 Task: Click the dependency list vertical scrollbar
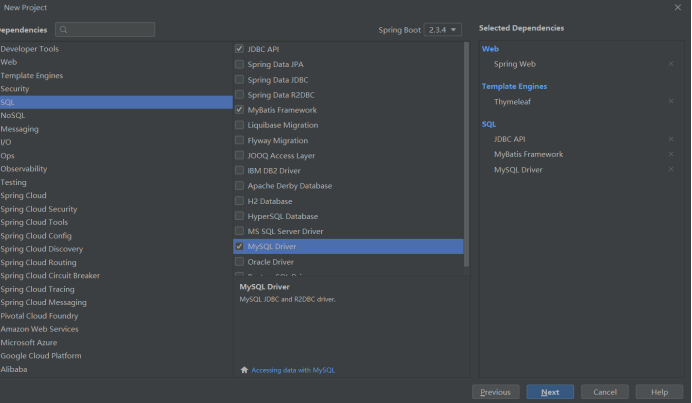(466, 150)
